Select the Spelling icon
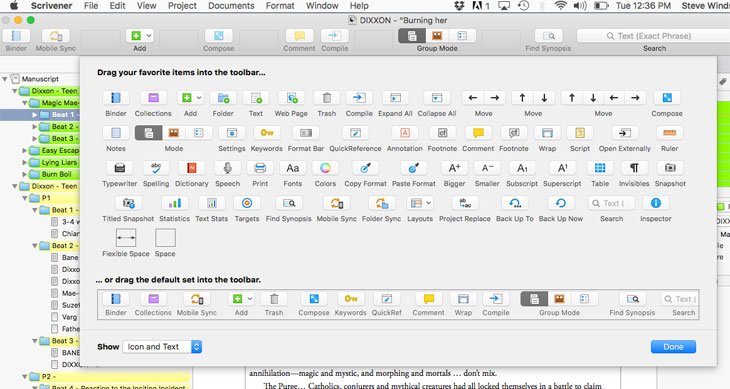The height and width of the screenshot is (389, 730). pos(156,168)
